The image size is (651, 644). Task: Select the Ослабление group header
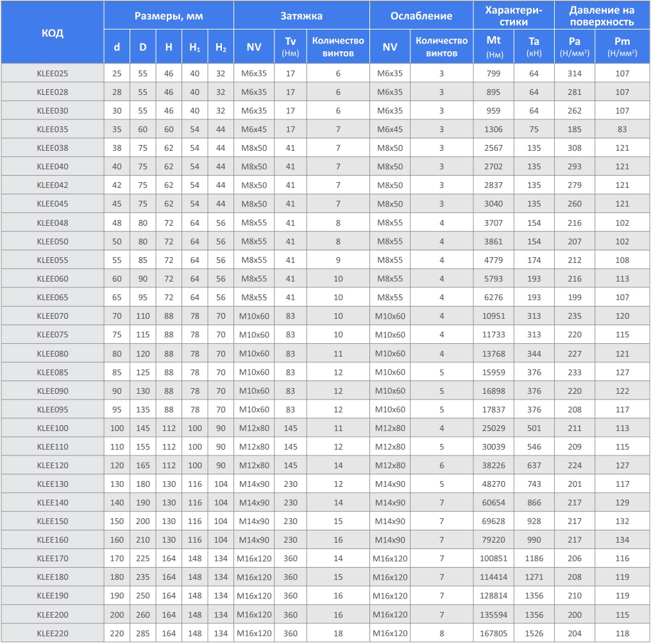(421, 16)
